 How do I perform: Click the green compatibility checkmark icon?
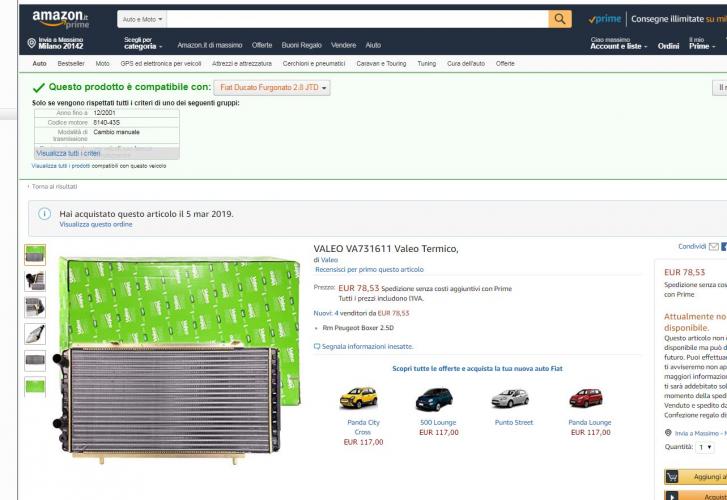(x=39, y=88)
